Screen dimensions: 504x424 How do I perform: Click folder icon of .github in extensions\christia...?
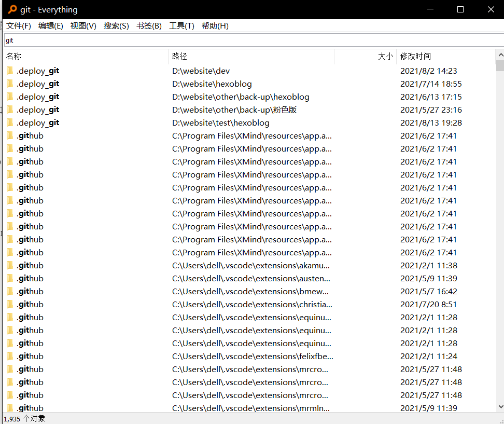point(10,304)
